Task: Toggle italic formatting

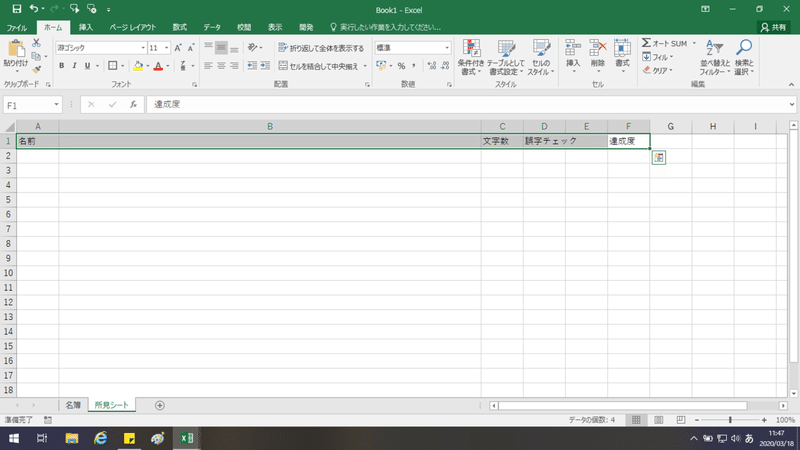Action: pos(74,66)
